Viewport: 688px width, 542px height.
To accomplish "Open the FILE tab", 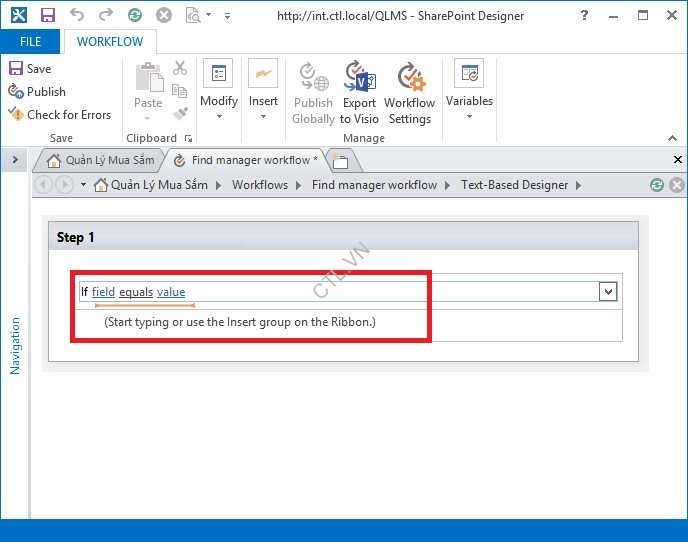I will (x=30, y=42).
